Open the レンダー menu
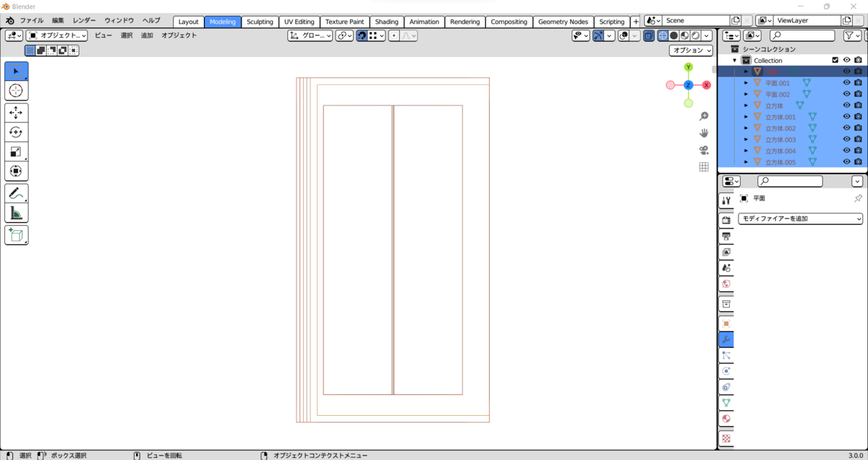This screenshot has width=868, height=460. coord(84,21)
